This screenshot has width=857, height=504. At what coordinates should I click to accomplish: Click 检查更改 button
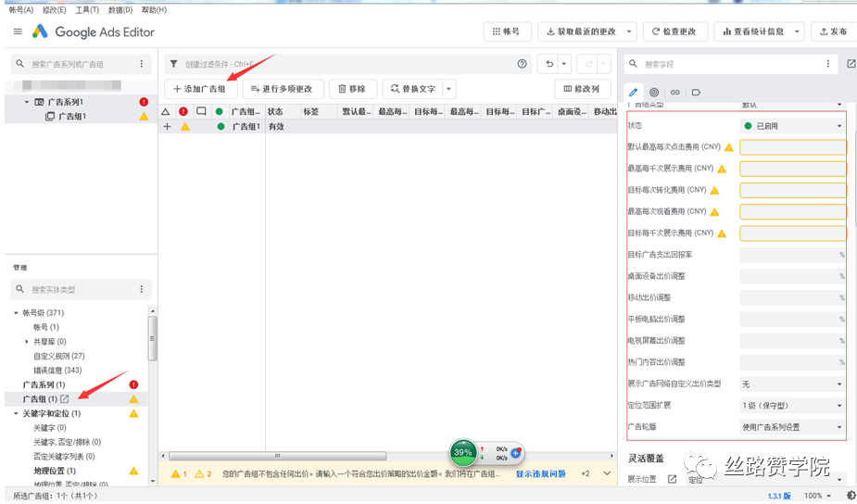[x=674, y=31]
